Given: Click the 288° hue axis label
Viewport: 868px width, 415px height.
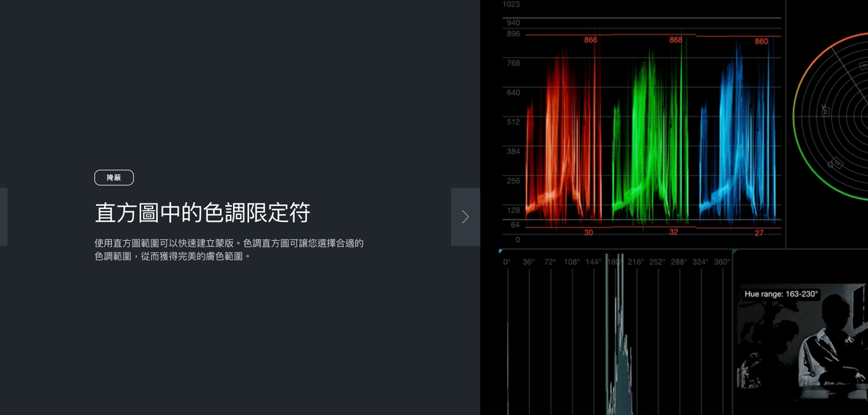Looking at the screenshot, I should click(679, 262).
